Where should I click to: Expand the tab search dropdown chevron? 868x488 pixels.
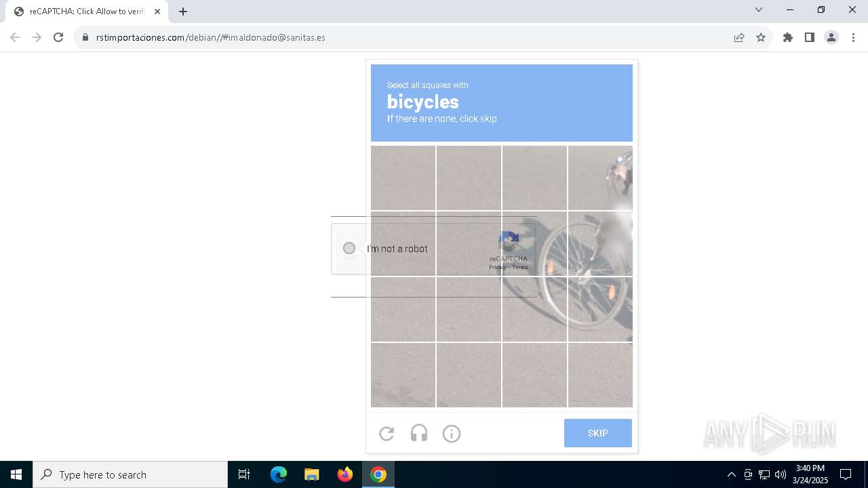tap(759, 9)
